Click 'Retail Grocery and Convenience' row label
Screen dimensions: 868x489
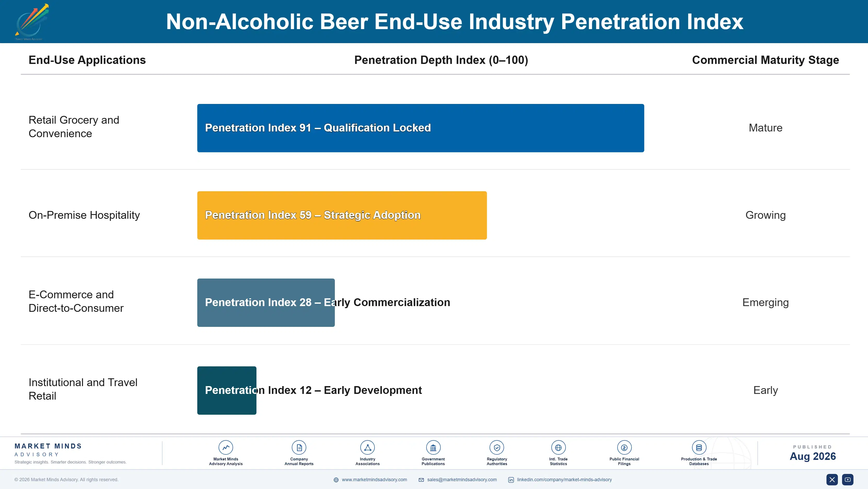(x=74, y=127)
